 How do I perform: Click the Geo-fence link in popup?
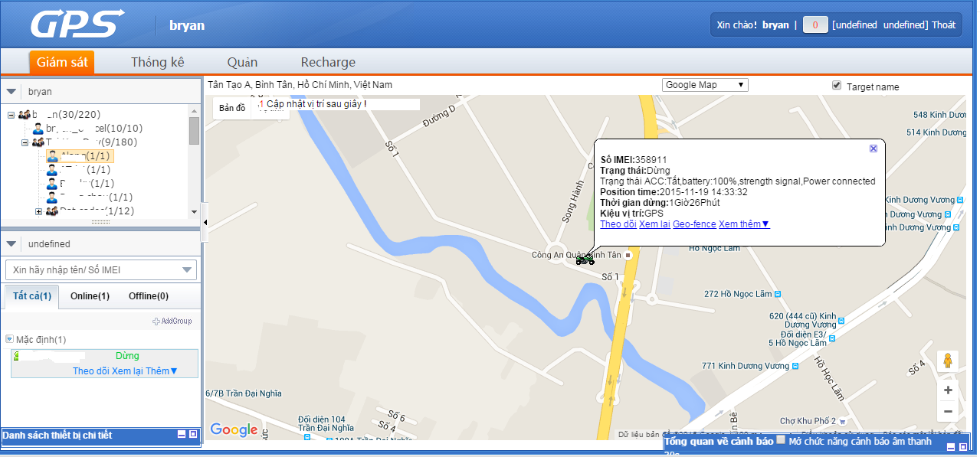[x=694, y=224]
